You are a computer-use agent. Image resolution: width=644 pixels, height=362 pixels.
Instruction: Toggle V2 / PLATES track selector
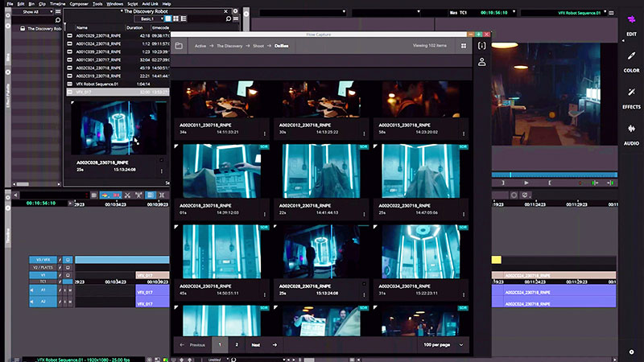pos(43,267)
